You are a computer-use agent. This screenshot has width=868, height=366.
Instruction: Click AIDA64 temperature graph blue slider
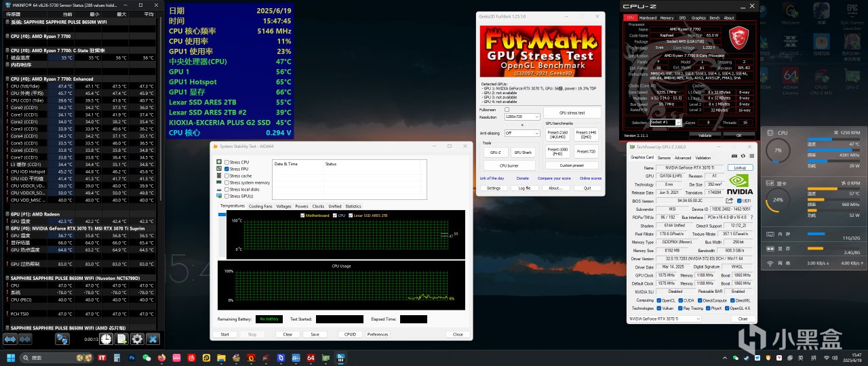(224, 215)
